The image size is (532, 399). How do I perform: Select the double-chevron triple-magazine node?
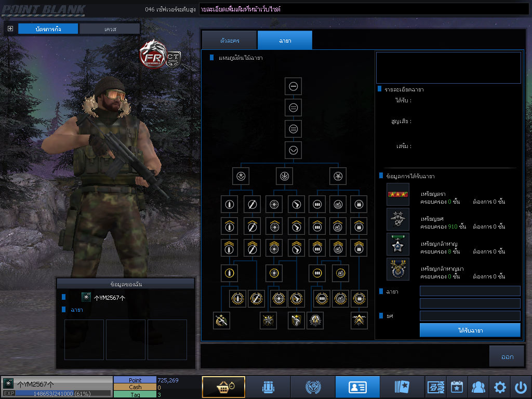point(317,248)
